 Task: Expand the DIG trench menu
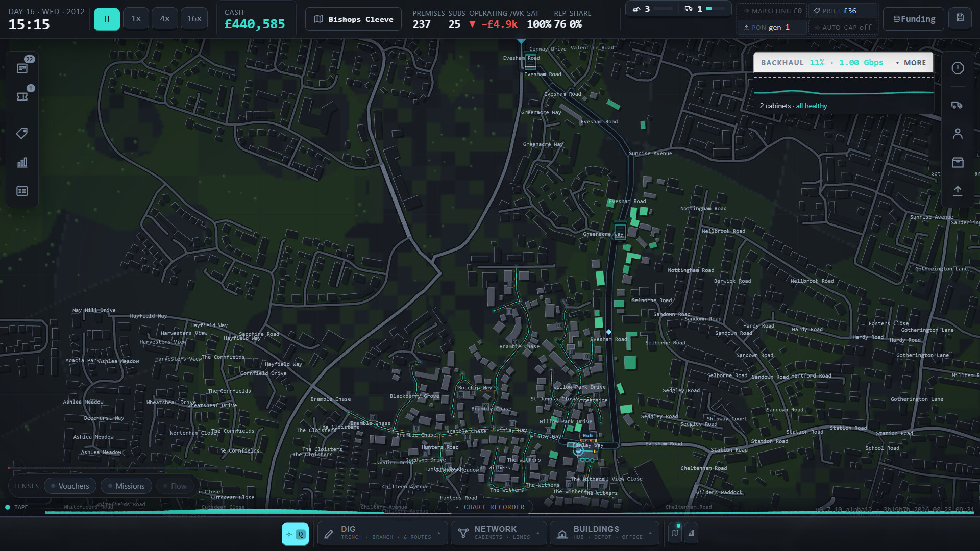coord(383,533)
